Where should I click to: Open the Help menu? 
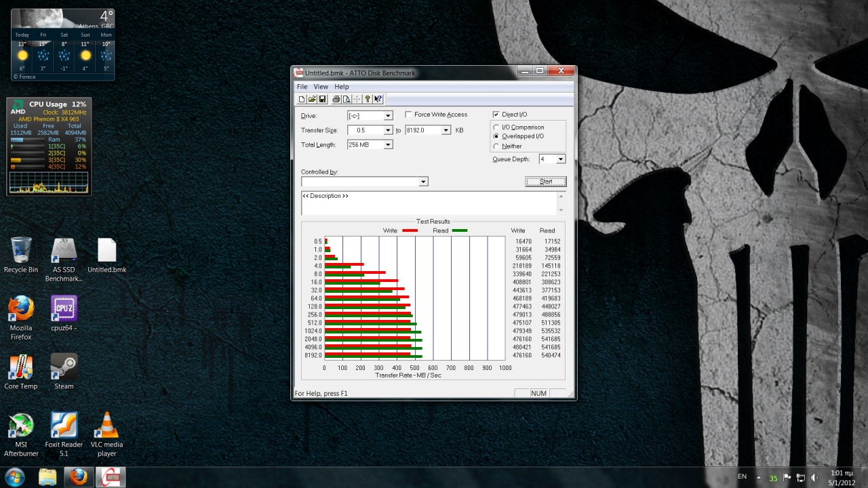342,87
